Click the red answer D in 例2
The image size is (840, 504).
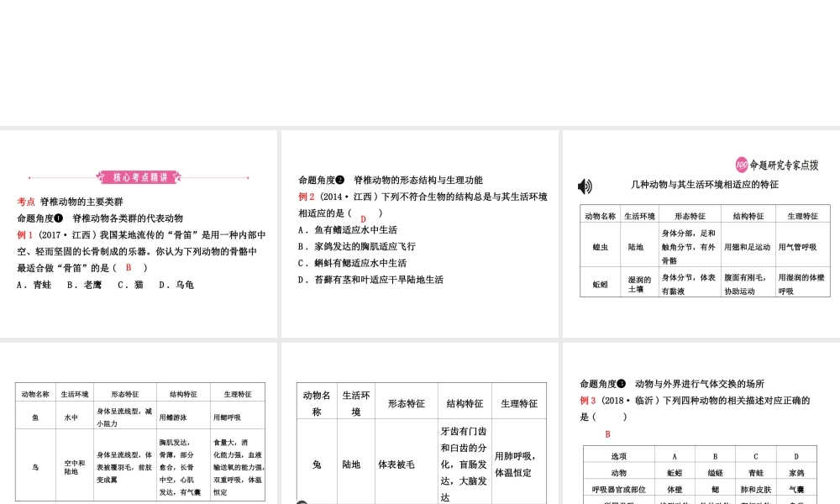(363, 219)
